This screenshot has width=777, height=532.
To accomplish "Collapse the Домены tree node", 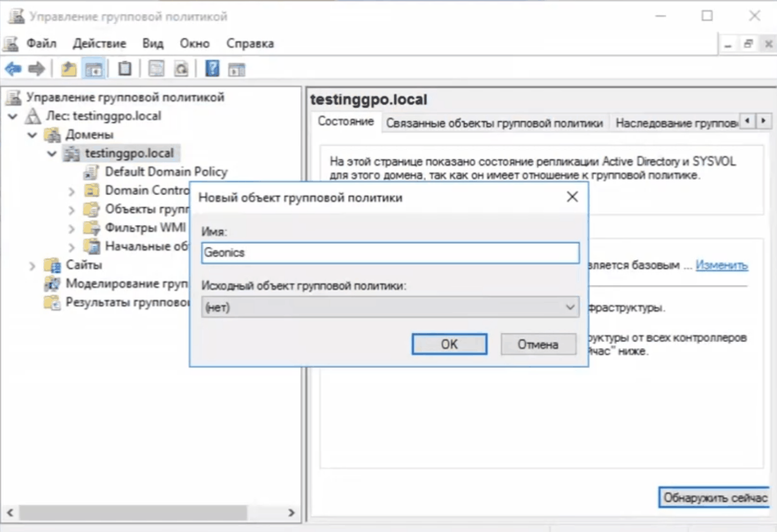I will (32, 135).
